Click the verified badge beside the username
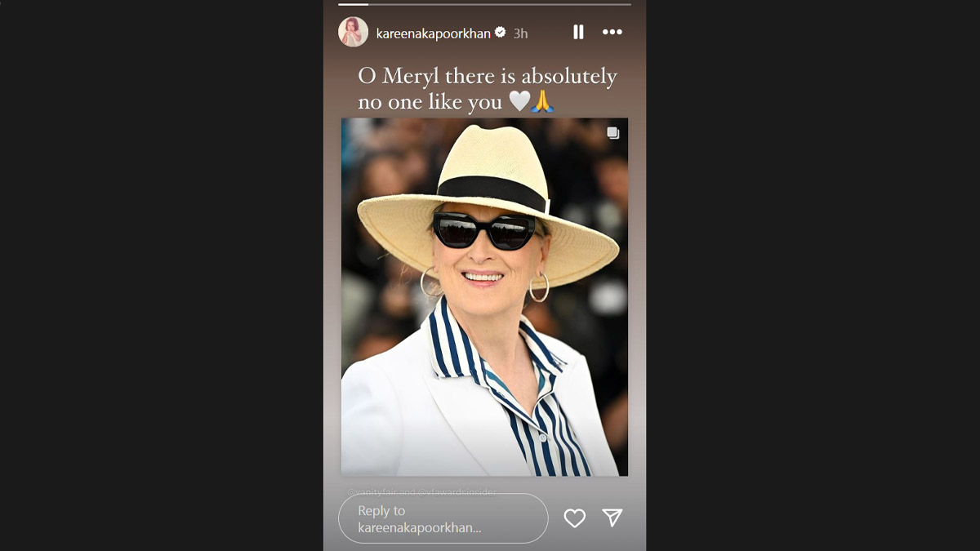Image resolution: width=980 pixels, height=551 pixels. (x=501, y=33)
